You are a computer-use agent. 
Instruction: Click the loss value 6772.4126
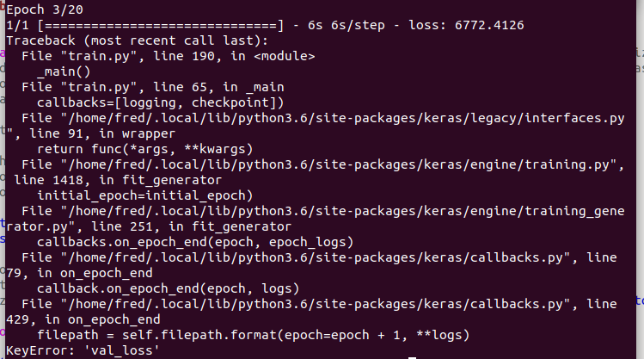[489, 25]
